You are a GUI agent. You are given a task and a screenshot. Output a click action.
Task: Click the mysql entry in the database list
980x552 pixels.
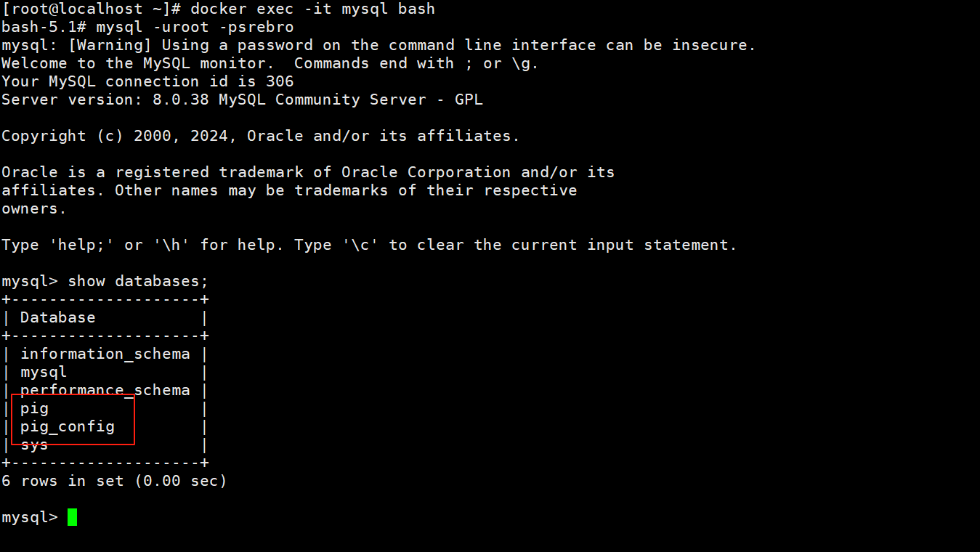point(44,372)
